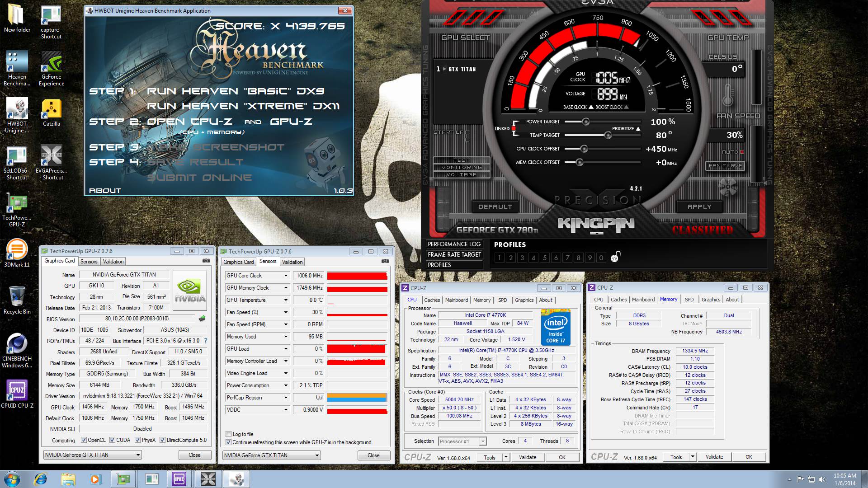This screenshot has width=868, height=488.
Task: Click the GPU-Z screenshot camera icon in Graphics Card window
Action: pos(206,261)
